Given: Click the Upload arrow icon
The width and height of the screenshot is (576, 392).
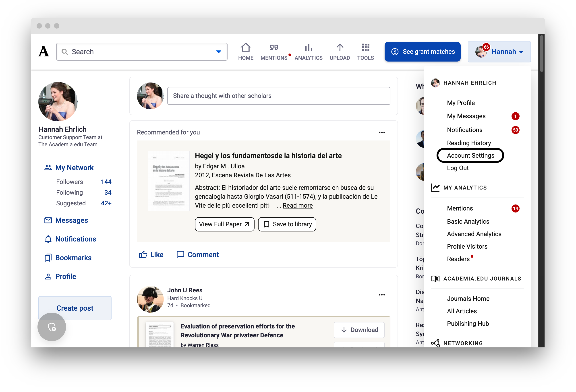Looking at the screenshot, I should coord(340,47).
